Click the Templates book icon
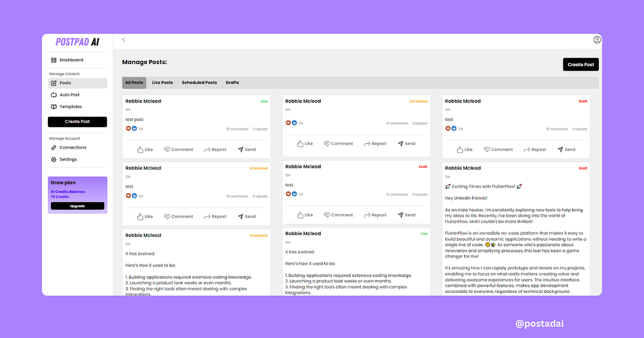The image size is (644, 338). click(54, 107)
